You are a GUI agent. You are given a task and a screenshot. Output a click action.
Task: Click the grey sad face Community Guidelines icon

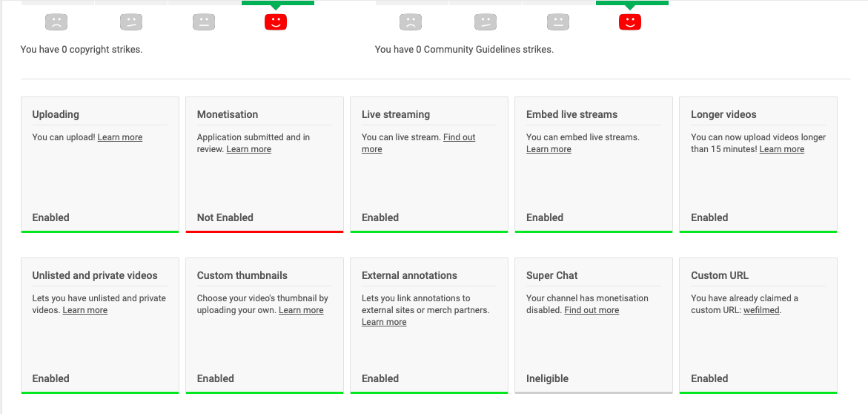click(411, 22)
